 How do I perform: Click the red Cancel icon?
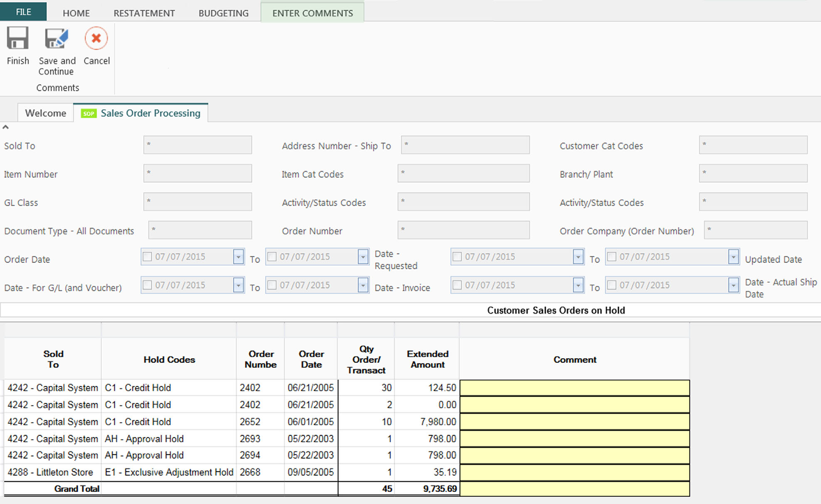[x=96, y=39]
